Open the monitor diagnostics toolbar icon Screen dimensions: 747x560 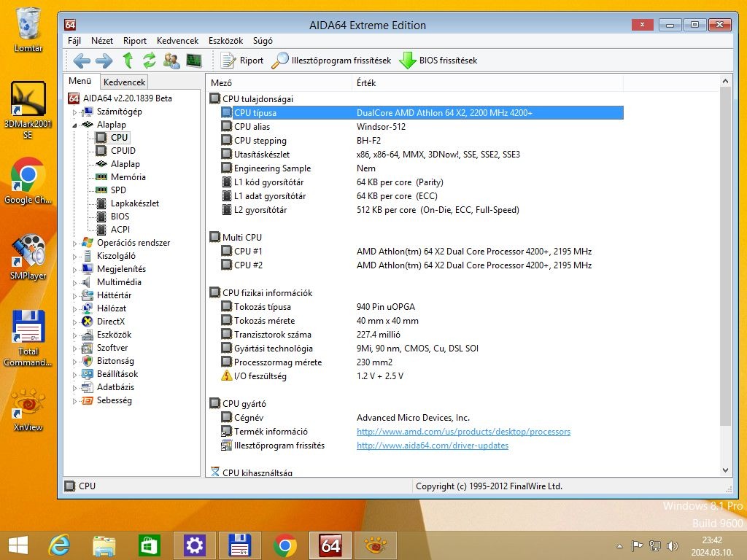pyautogui.click(x=194, y=61)
